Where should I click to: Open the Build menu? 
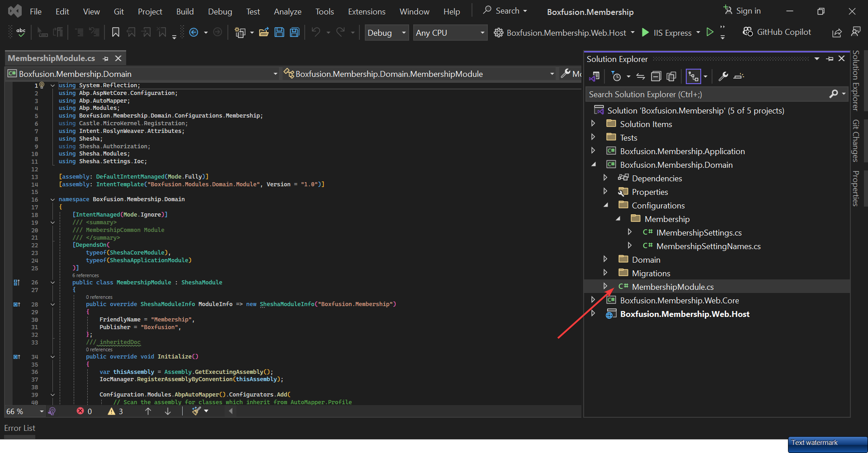click(185, 11)
